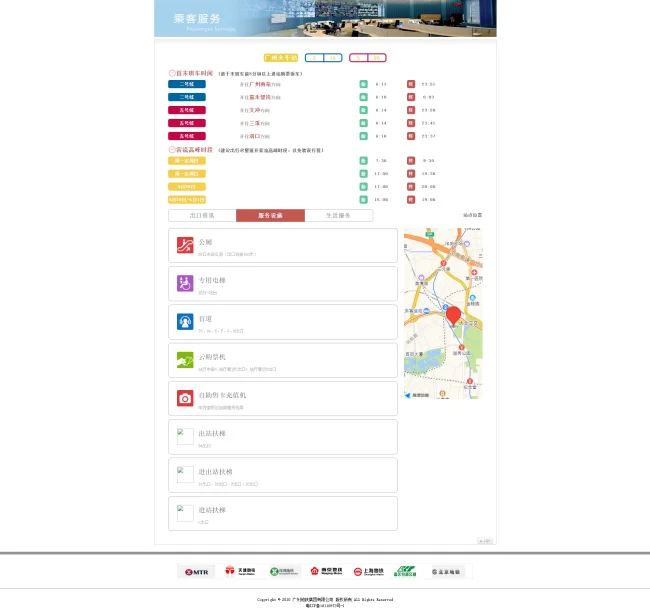Collapse the 客流高峰时段 section circle icon
The width and height of the screenshot is (650, 616).
(x=172, y=150)
